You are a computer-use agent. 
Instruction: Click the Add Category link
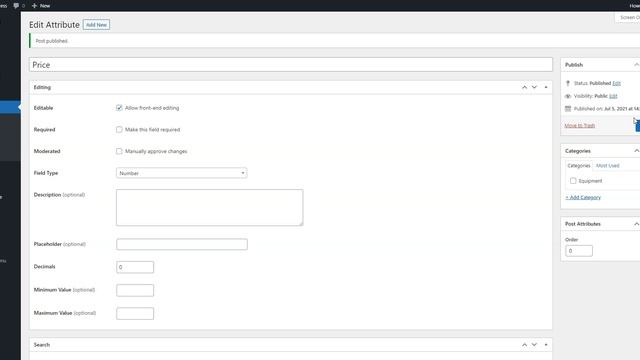coord(583,198)
